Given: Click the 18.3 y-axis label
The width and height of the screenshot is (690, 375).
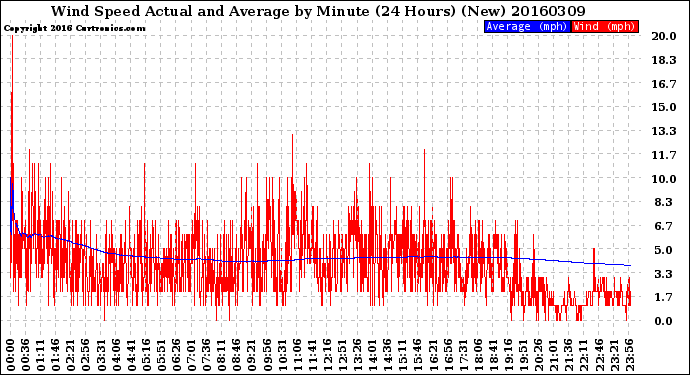Looking at the screenshot, I should 664,60.
